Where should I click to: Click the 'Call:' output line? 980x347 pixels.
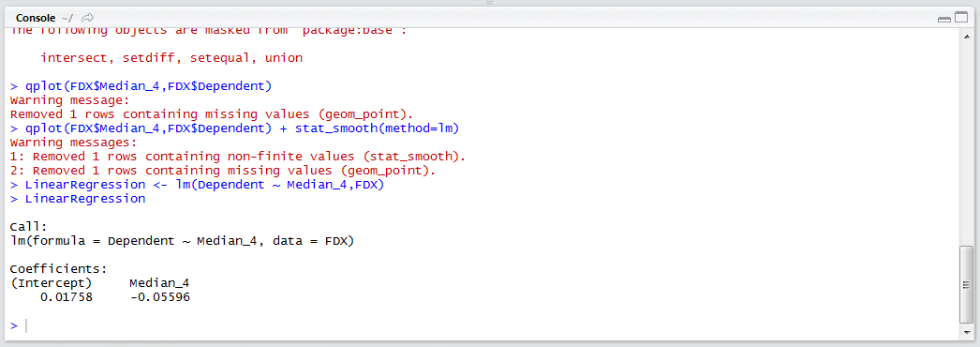[29, 227]
